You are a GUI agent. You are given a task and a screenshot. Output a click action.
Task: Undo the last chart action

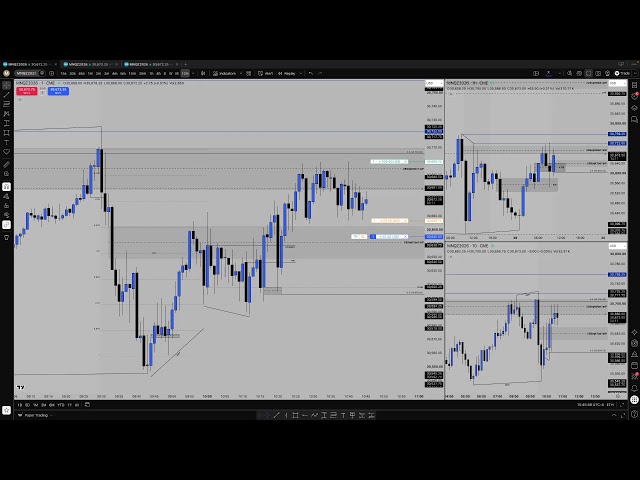coord(311,73)
